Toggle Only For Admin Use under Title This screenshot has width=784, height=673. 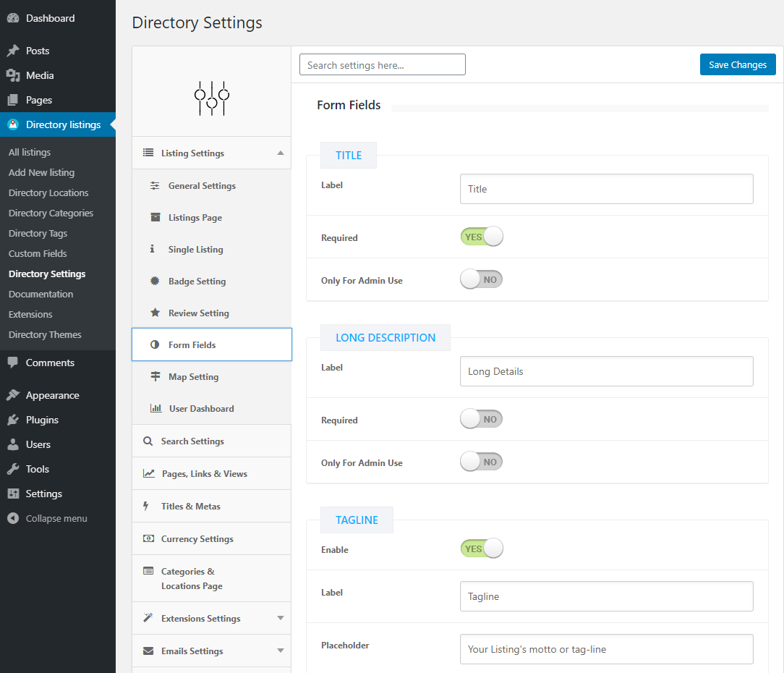(x=482, y=279)
